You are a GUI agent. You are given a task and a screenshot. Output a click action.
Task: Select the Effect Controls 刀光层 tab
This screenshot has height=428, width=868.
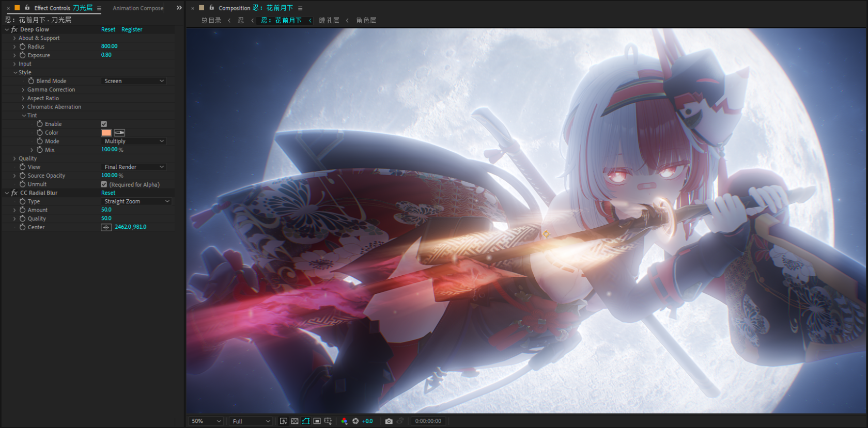(63, 8)
